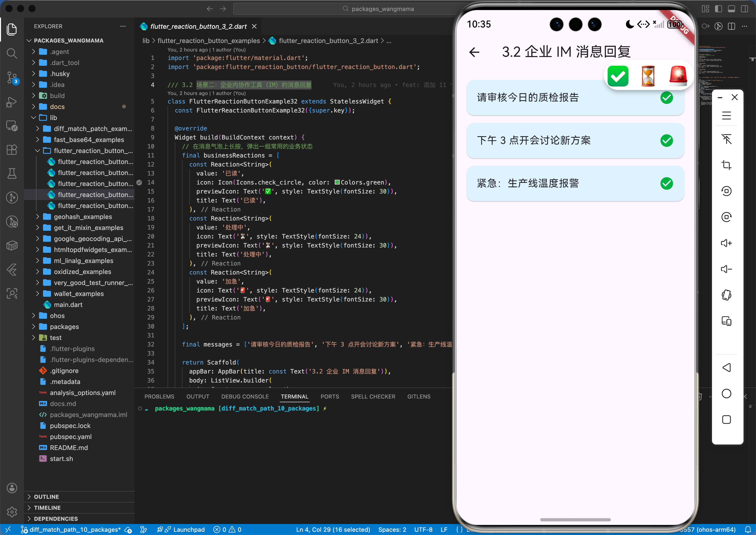This screenshot has height=535, width=756.
Task: Click the green Colors.green swatch
Action: pyautogui.click(x=337, y=182)
